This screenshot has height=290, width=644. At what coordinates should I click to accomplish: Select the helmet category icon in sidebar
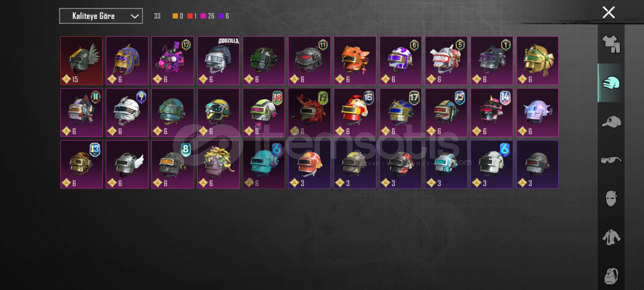(611, 83)
